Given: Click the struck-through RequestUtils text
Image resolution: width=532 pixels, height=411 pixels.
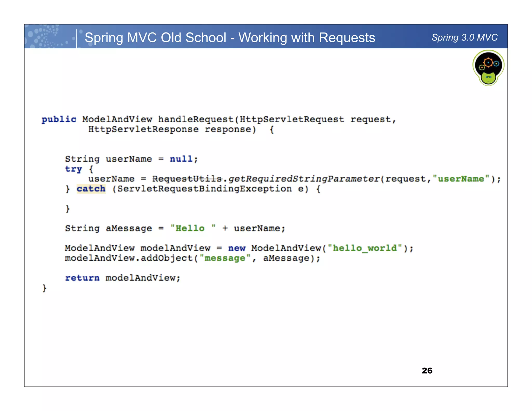Looking at the screenshot, I should coord(187,179).
